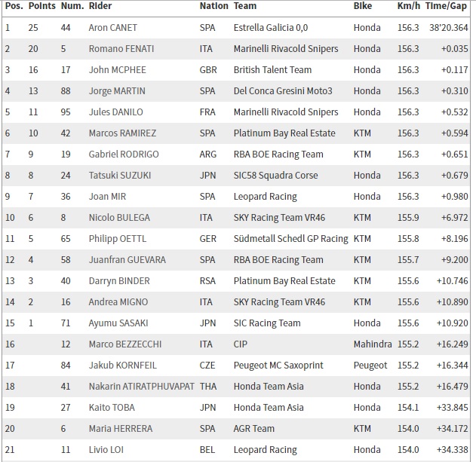Click the Pos. column header

[12, 6]
